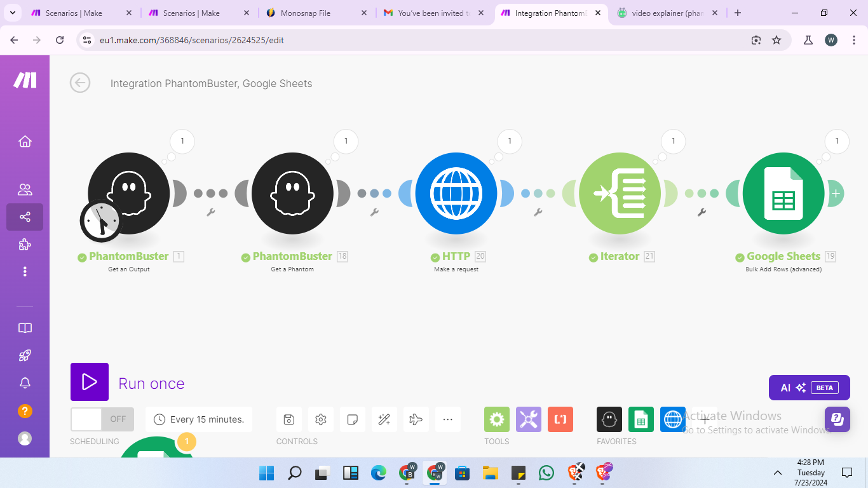Save the scenario with the disk icon
Viewport: 868px width, 488px height.
pyautogui.click(x=288, y=419)
